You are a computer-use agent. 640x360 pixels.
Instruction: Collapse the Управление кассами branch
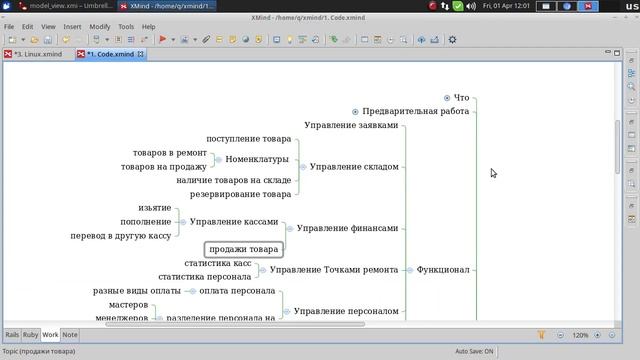point(183,222)
